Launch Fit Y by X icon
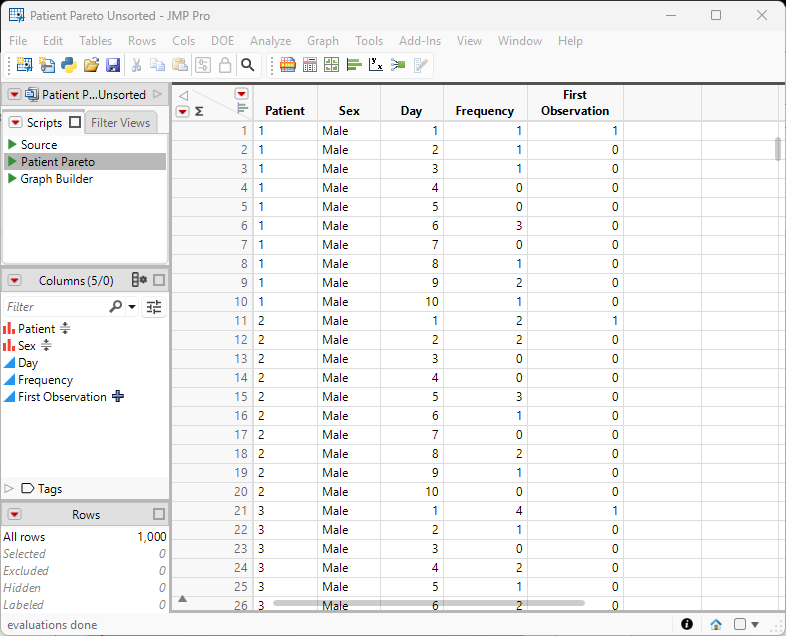This screenshot has height=636, width=786. coord(376,65)
